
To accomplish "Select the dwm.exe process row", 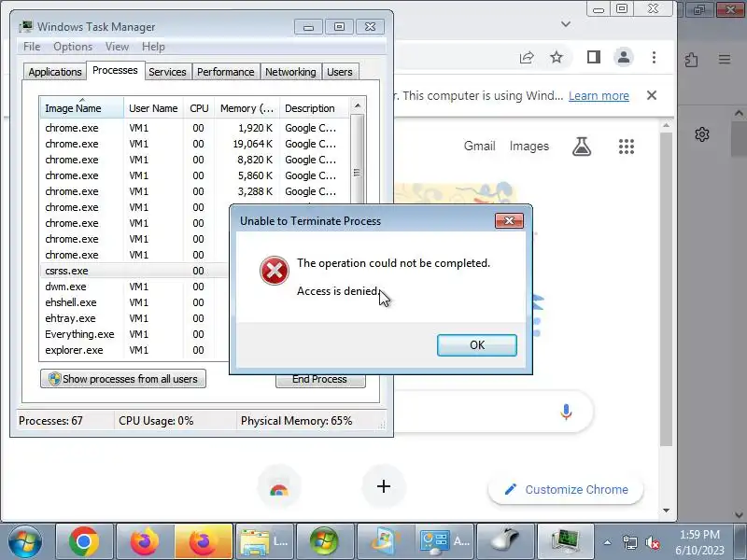I will [x=134, y=287].
